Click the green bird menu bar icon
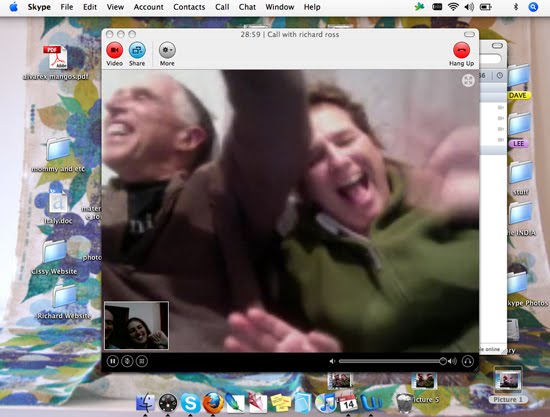 419,7
